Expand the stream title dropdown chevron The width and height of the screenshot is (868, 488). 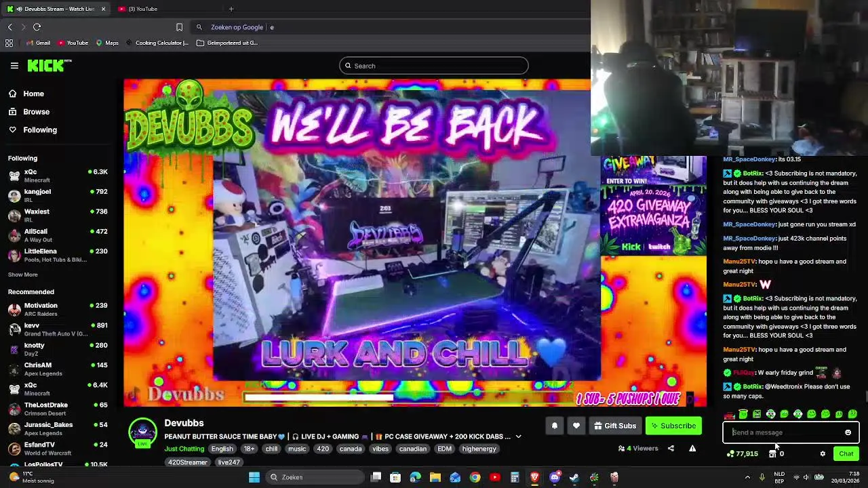point(518,436)
